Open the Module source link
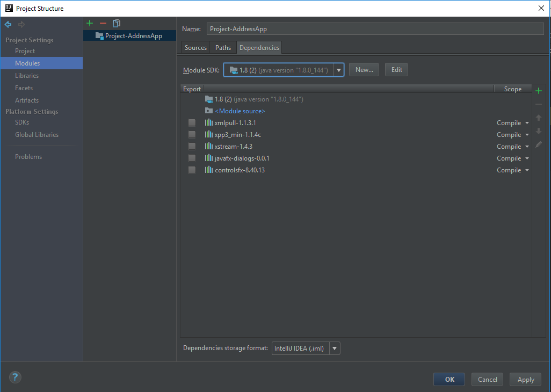The height and width of the screenshot is (392, 551). pos(240,111)
